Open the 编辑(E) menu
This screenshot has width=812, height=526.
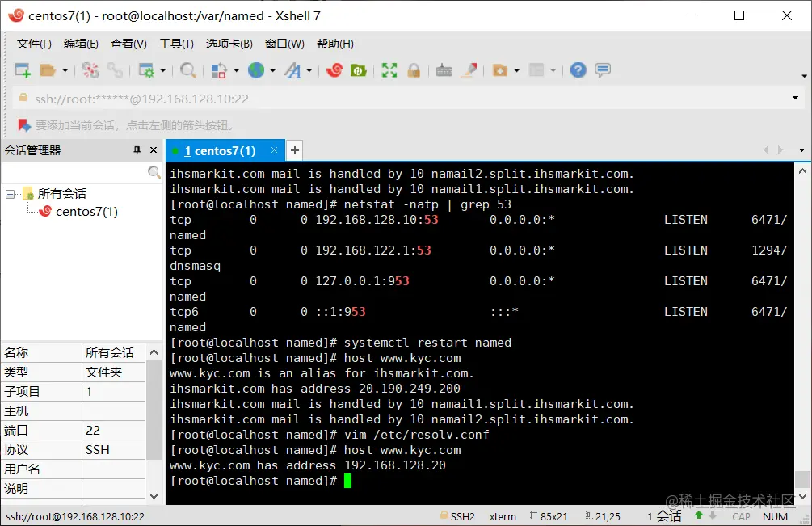coord(81,44)
